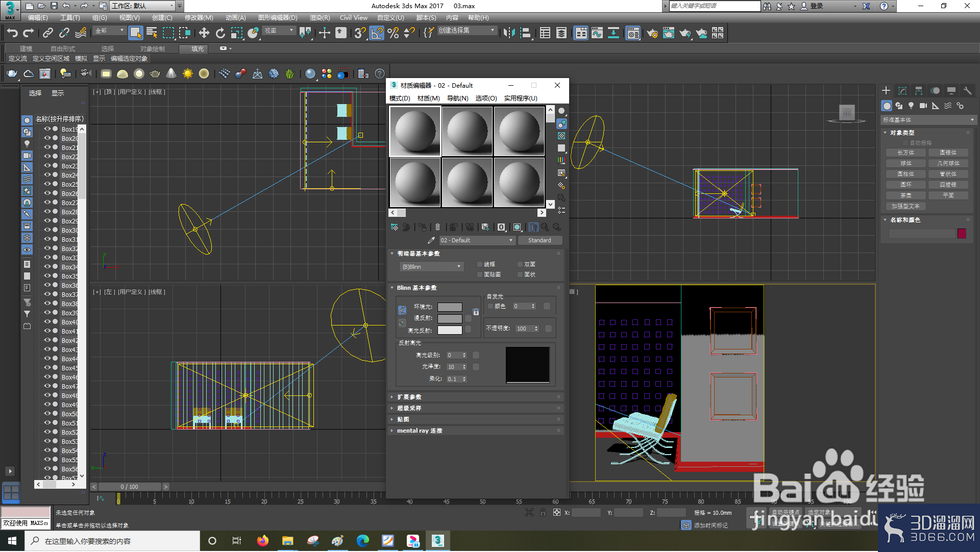Click the lock icon beside ambient/diffuse colors
Viewport: 980px width, 552px height.
point(476,312)
